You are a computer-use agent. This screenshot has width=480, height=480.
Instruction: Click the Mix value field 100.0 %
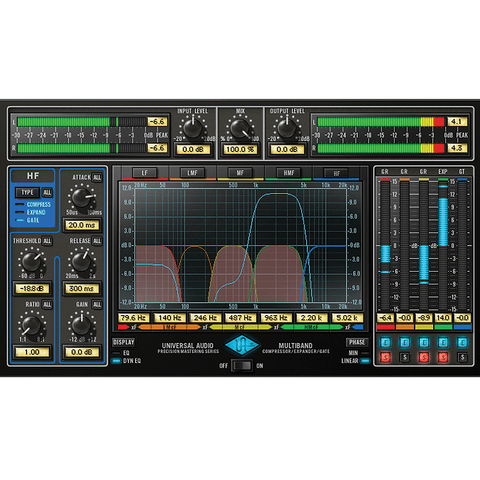240,149
